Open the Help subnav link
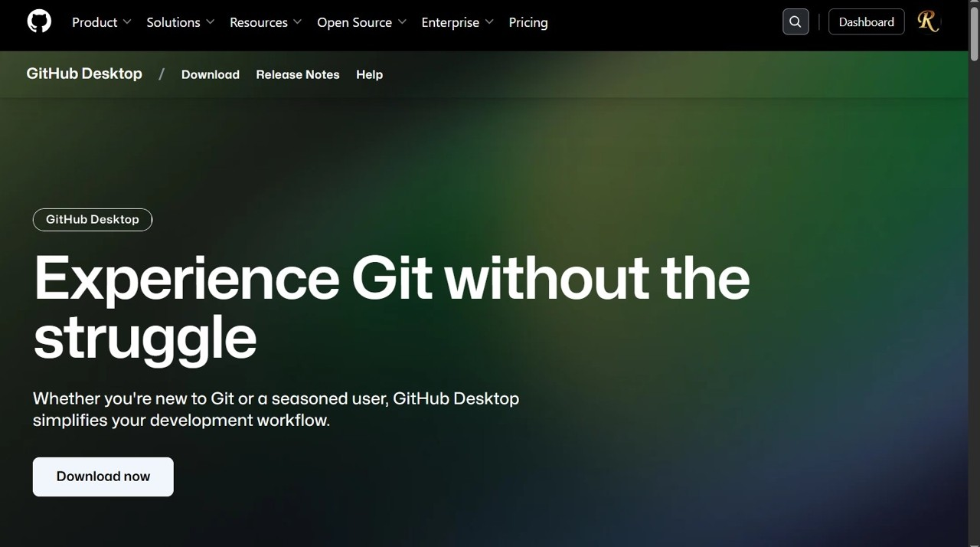The width and height of the screenshot is (980, 547). (369, 74)
